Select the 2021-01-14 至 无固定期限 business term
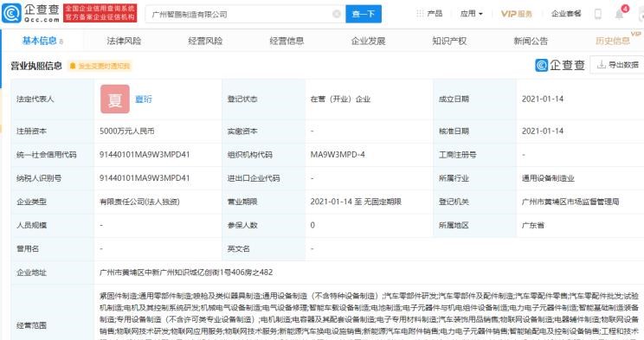 (x=356, y=202)
